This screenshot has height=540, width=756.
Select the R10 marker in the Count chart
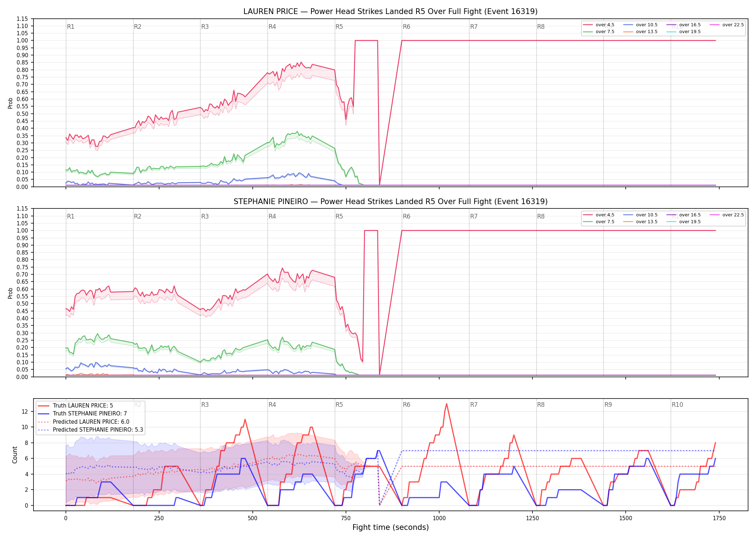pos(677,405)
